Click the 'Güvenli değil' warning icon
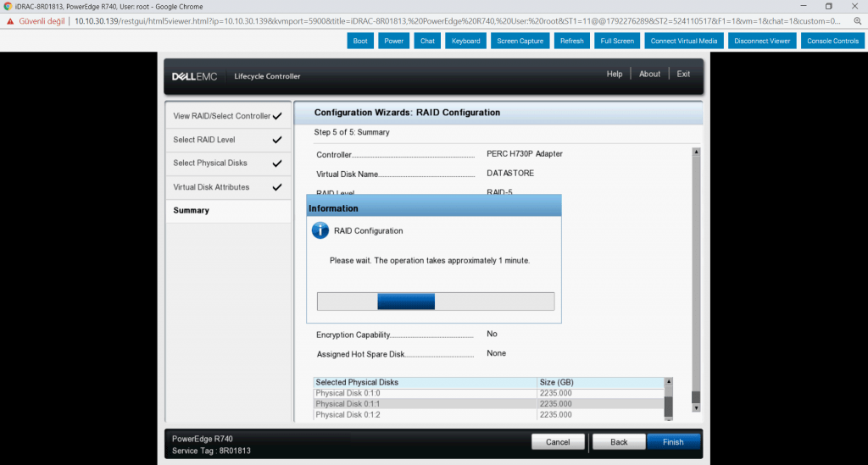 [x=10, y=20]
